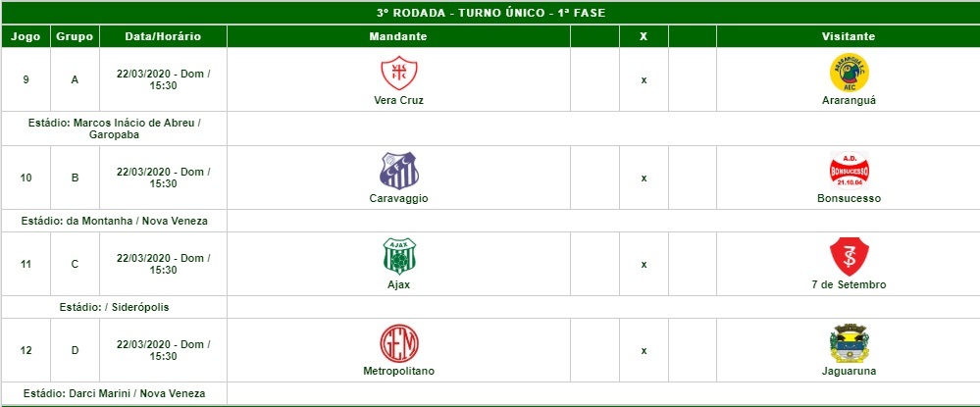This screenshot has width=980, height=407.
Task: Click the Ajax green crest
Action: (x=398, y=256)
